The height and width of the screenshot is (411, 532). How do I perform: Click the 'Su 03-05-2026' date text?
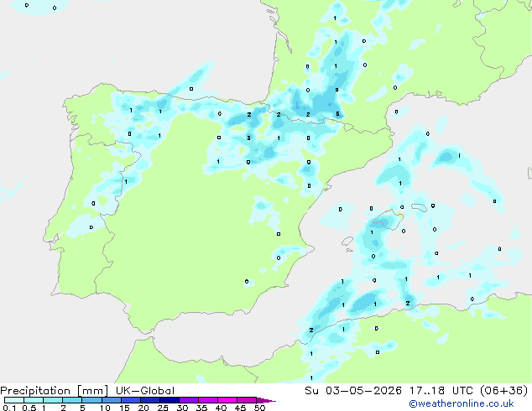click(353, 391)
